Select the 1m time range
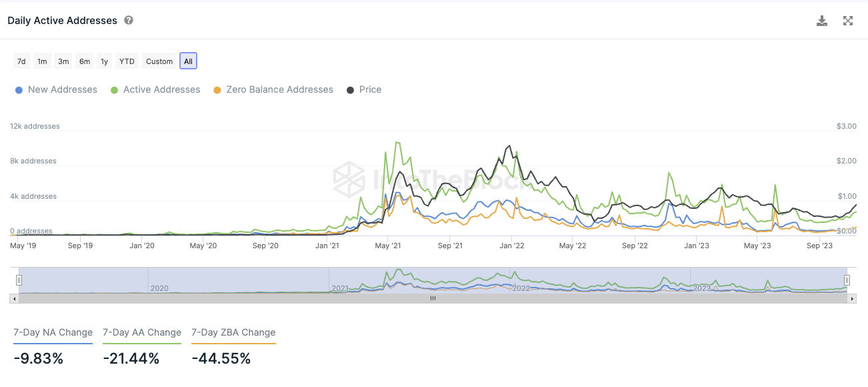 coord(42,61)
